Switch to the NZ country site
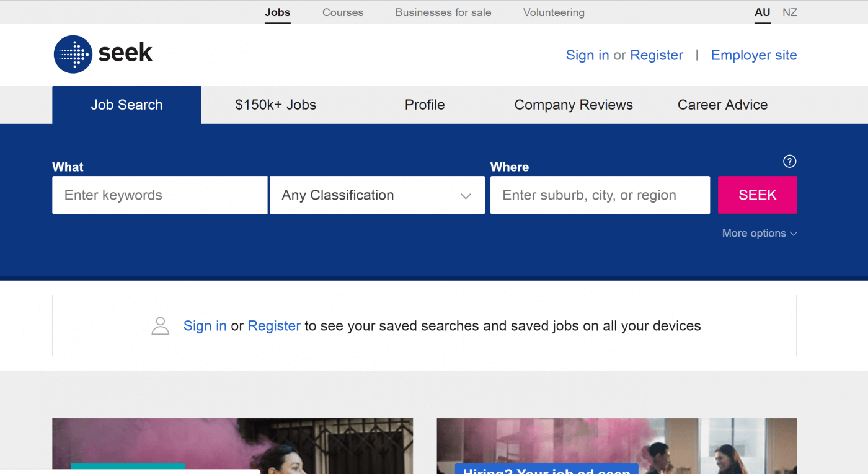The image size is (868, 474). coord(790,12)
